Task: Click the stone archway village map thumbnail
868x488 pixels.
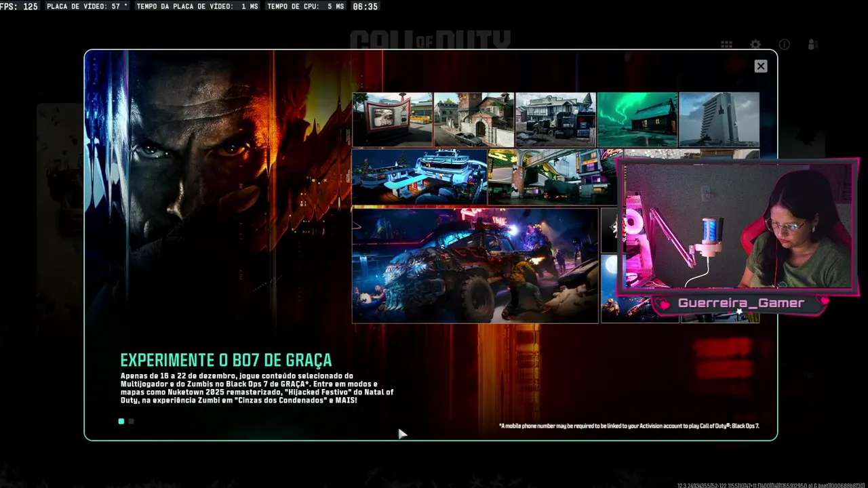Action: point(474,119)
